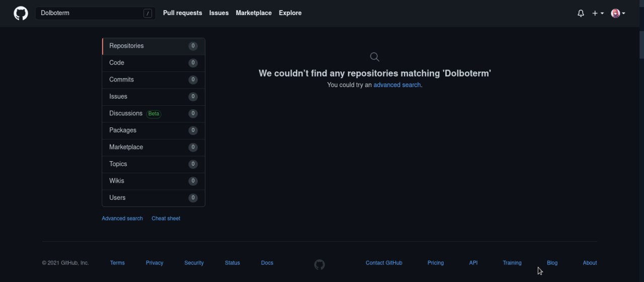Open the Pricing footer link
Image resolution: width=644 pixels, height=282 pixels.
pos(436,263)
